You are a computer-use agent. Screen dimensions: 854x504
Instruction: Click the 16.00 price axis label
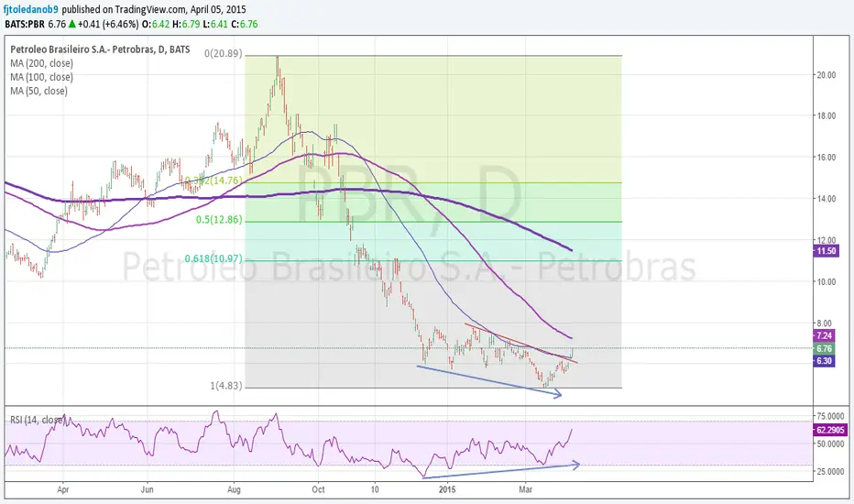pos(827,157)
